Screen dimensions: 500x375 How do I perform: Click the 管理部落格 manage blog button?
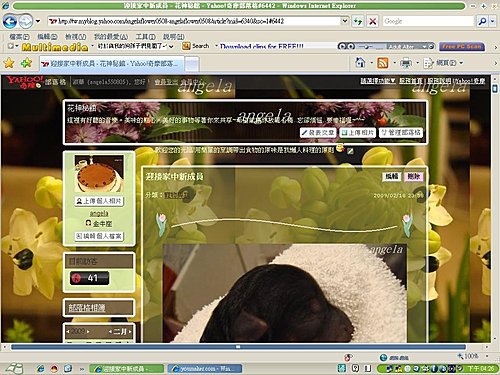coord(401,133)
